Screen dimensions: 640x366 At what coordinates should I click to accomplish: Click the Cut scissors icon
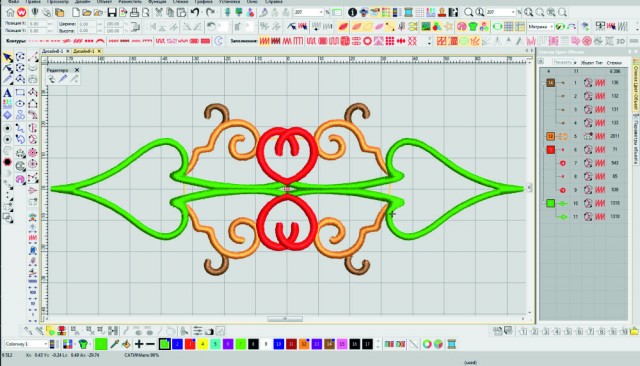pos(159,13)
